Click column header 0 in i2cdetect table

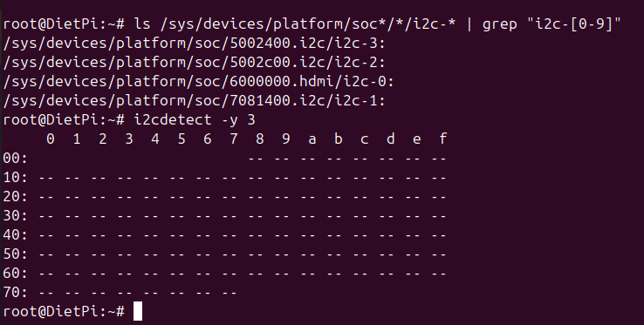coord(50,139)
